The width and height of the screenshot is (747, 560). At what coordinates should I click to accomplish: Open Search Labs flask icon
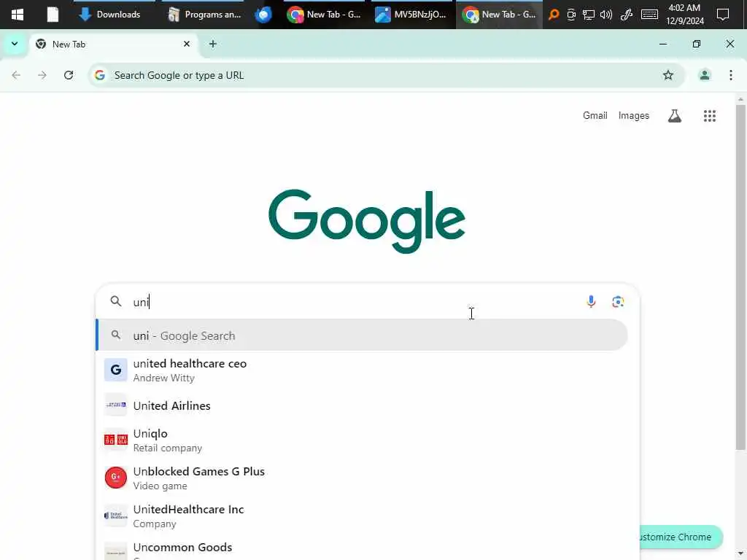coord(675,116)
